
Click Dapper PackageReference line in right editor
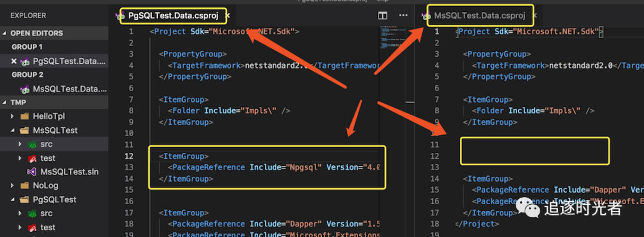pos(558,190)
